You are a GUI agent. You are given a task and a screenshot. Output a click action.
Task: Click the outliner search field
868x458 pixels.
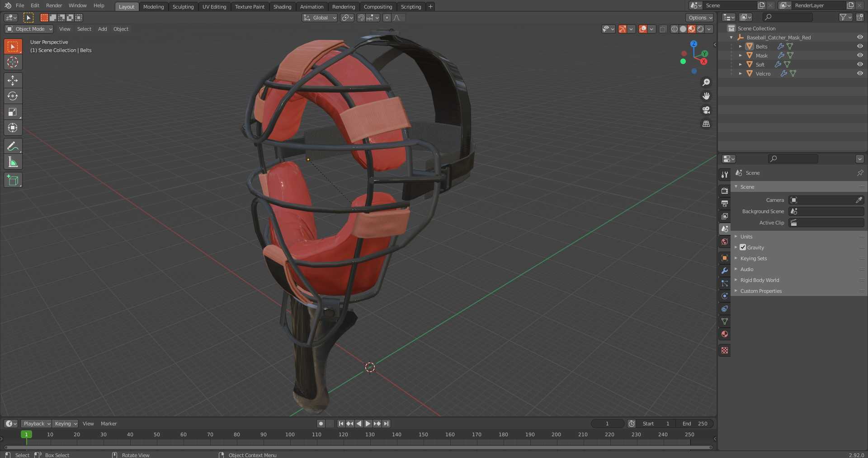click(788, 17)
